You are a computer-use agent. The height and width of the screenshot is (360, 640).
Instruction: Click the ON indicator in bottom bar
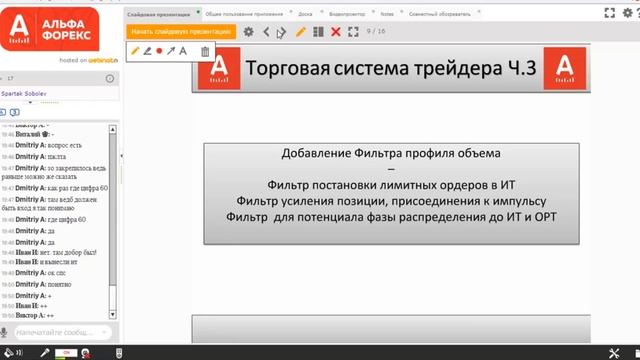(66, 353)
